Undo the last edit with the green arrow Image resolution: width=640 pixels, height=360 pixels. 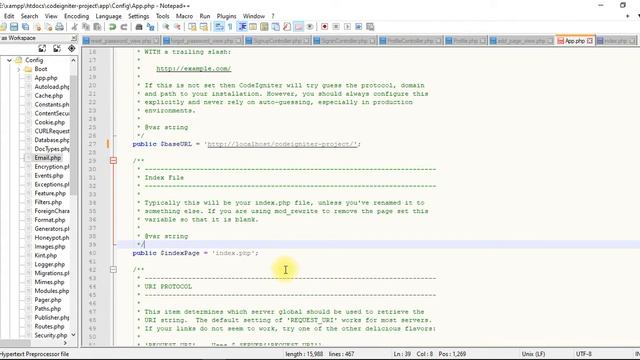tap(112, 27)
